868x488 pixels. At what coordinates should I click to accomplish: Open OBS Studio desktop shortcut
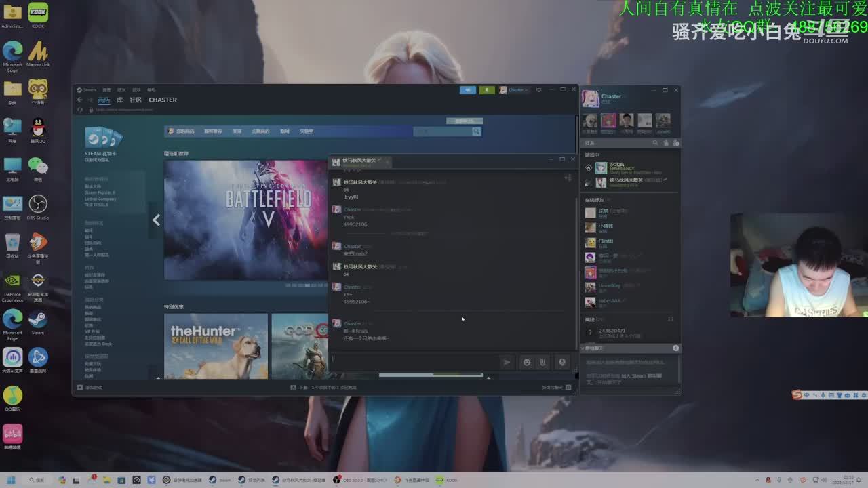pyautogui.click(x=38, y=207)
